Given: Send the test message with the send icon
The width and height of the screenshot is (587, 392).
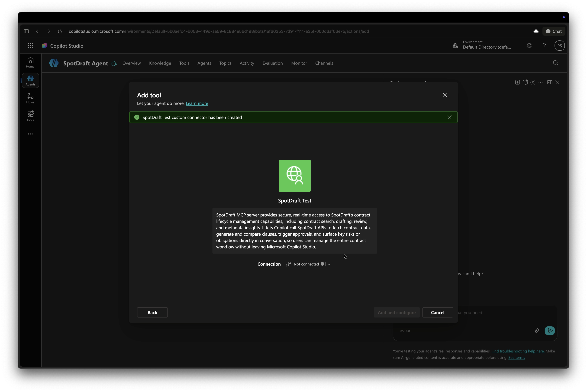Looking at the screenshot, I should tap(549, 331).
